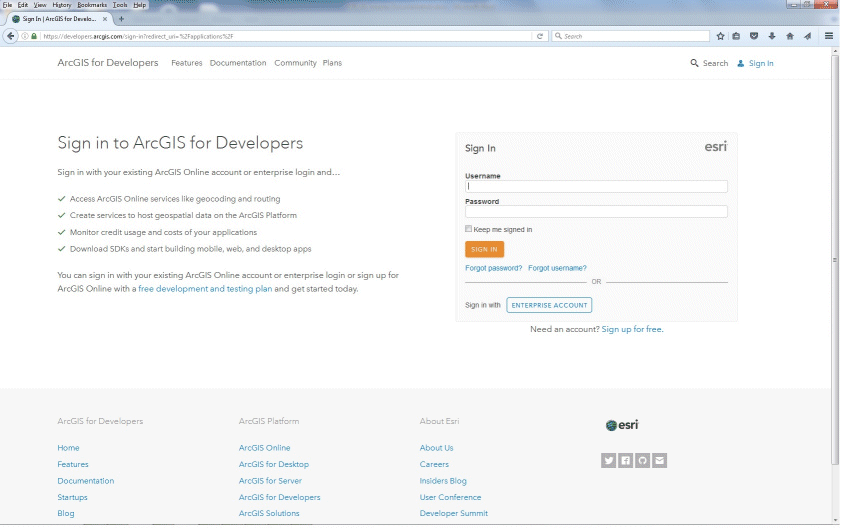The width and height of the screenshot is (841, 528).
Task: Open Blog link in footer
Action: [x=66, y=513]
